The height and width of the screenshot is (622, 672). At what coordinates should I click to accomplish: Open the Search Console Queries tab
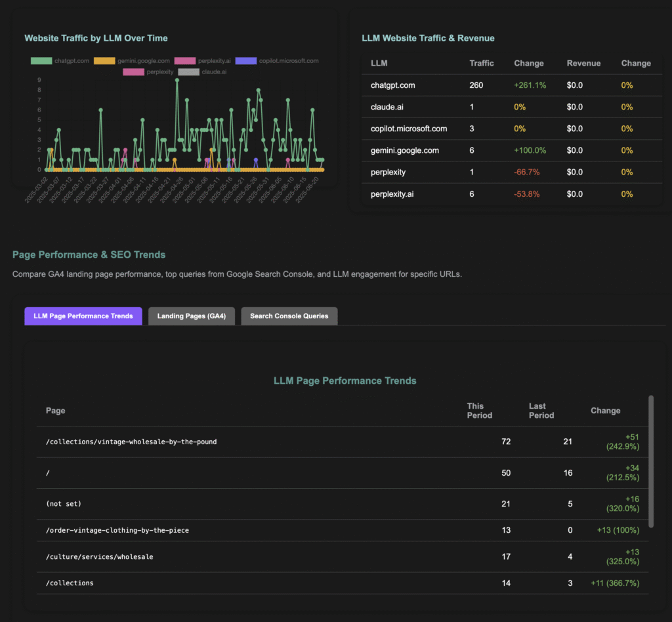(x=289, y=316)
